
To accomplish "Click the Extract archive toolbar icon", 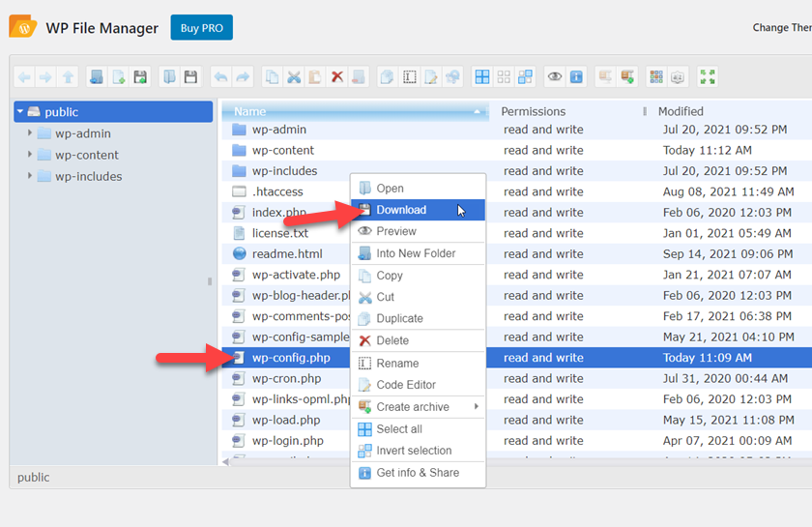I will 605,77.
